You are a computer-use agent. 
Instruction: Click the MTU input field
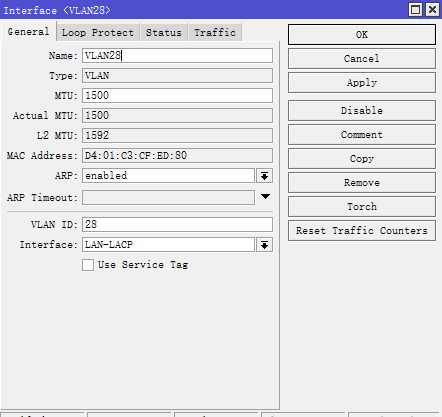pos(177,96)
